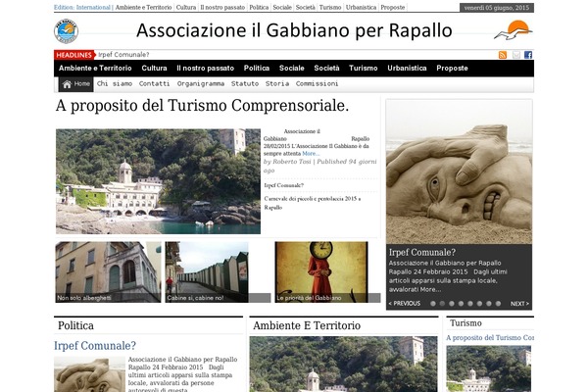Open the Organigramma page
588x392 pixels.
201,83
